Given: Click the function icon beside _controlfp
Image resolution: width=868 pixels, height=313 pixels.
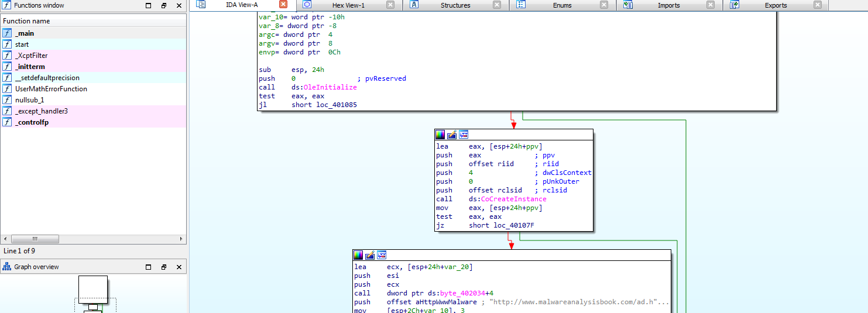Looking at the screenshot, I should pos(7,122).
